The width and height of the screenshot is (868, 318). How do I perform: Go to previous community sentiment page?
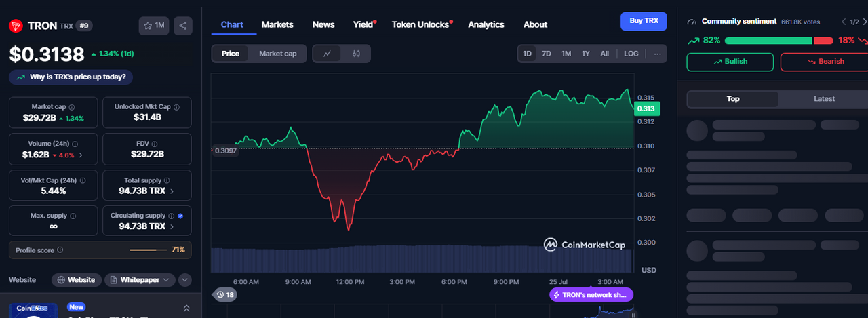coord(844,22)
